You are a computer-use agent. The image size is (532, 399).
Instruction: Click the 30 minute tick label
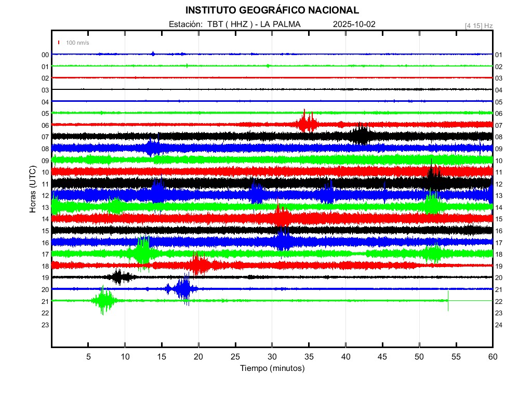272,357
